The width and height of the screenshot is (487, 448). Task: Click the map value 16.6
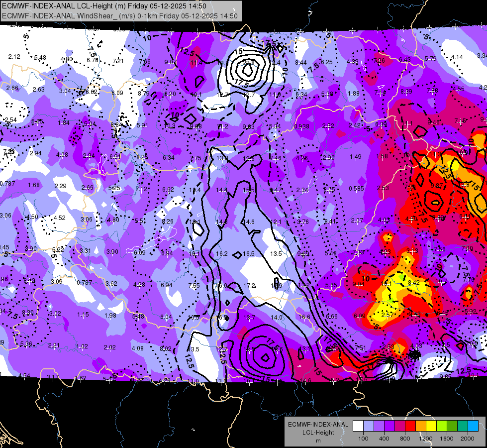click(304, 317)
